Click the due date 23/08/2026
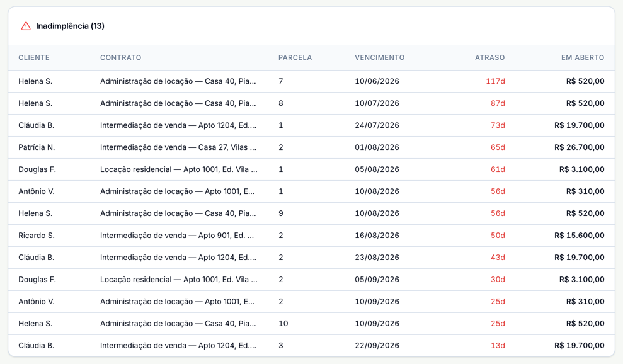The width and height of the screenshot is (623, 364). (377, 258)
